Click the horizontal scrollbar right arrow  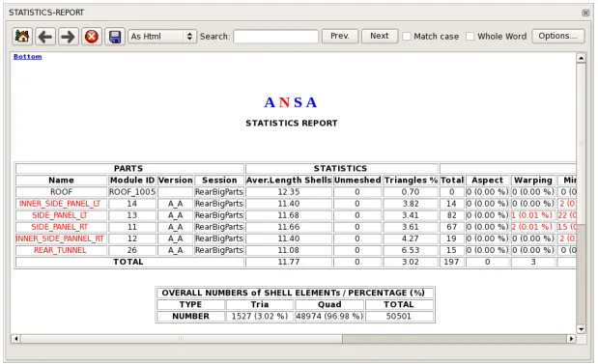(x=571, y=339)
